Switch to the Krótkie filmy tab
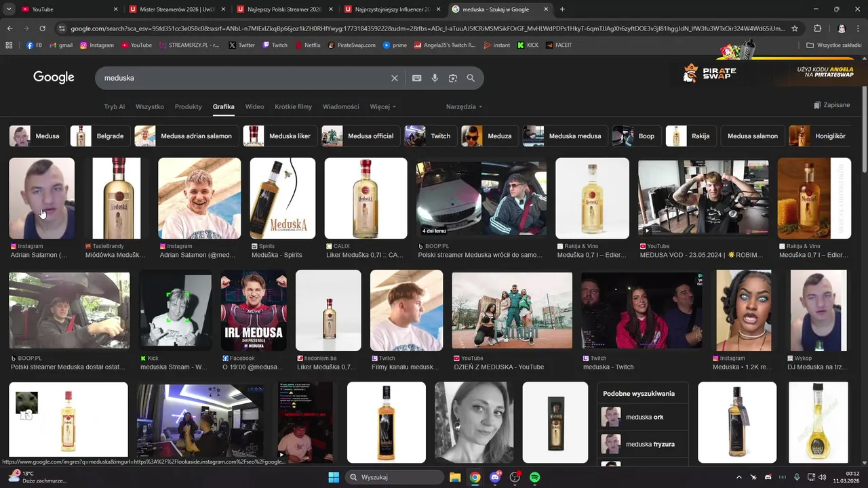Viewport: 868px width, 488px height. [293, 106]
